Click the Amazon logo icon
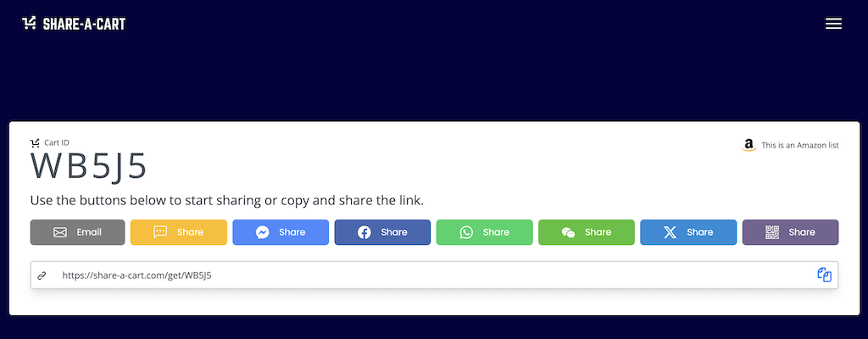Viewport: 868px width, 339px height. point(748,145)
